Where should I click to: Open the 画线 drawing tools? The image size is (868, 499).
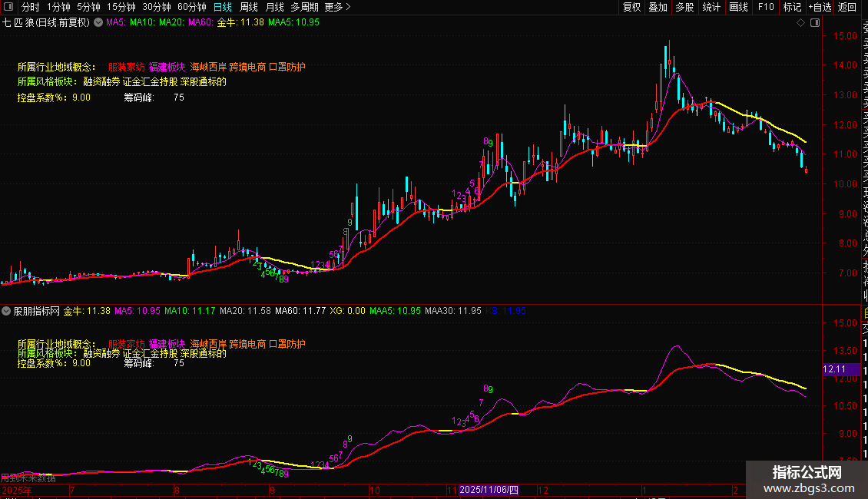click(738, 7)
